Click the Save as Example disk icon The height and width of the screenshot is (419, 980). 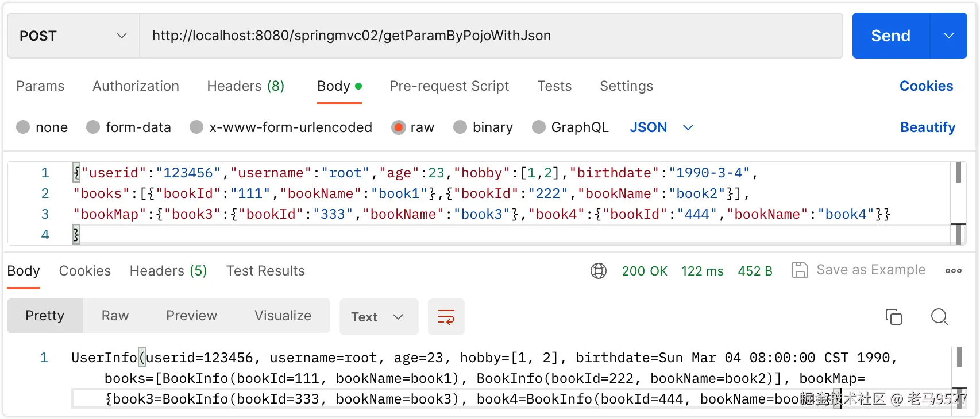pyautogui.click(x=800, y=270)
